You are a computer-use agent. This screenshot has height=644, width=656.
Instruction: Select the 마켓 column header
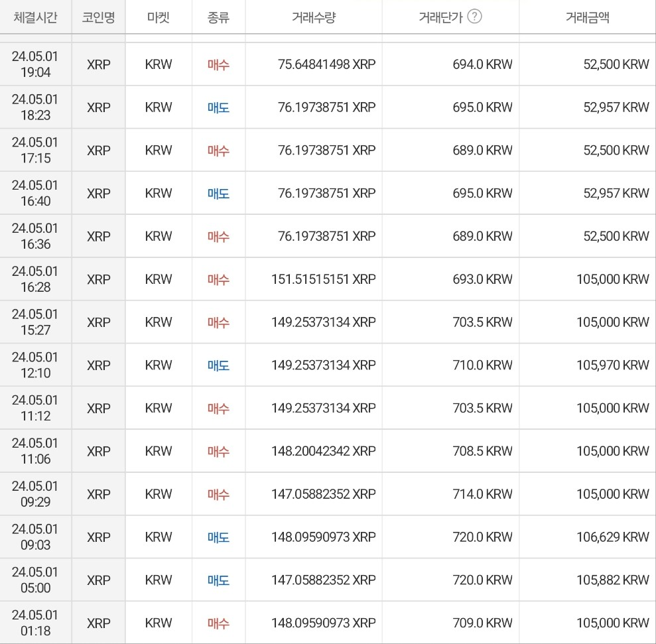tap(158, 17)
